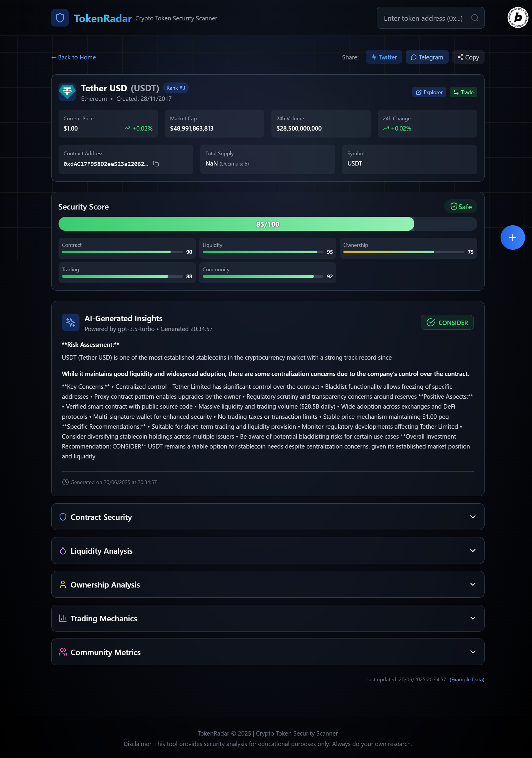This screenshot has height=758, width=532.
Task: Click the Trading Mechanics chart icon
Action: coord(63,618)
